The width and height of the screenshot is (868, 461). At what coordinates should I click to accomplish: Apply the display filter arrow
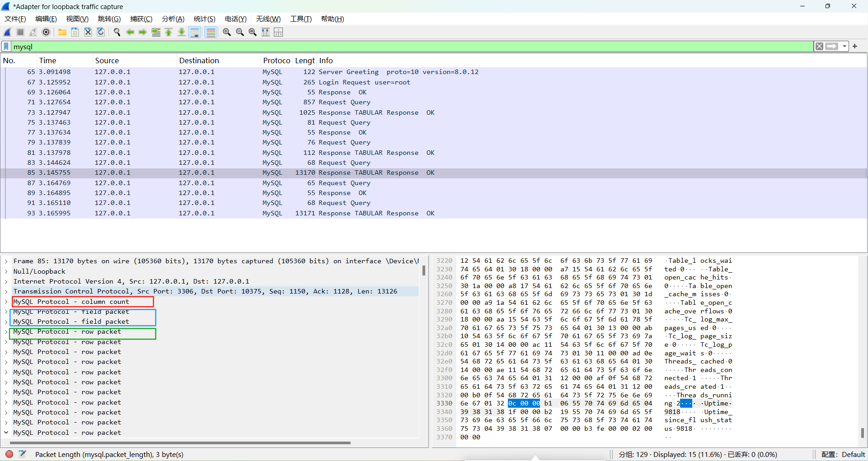pyautogui.click(x=832, y=46)
